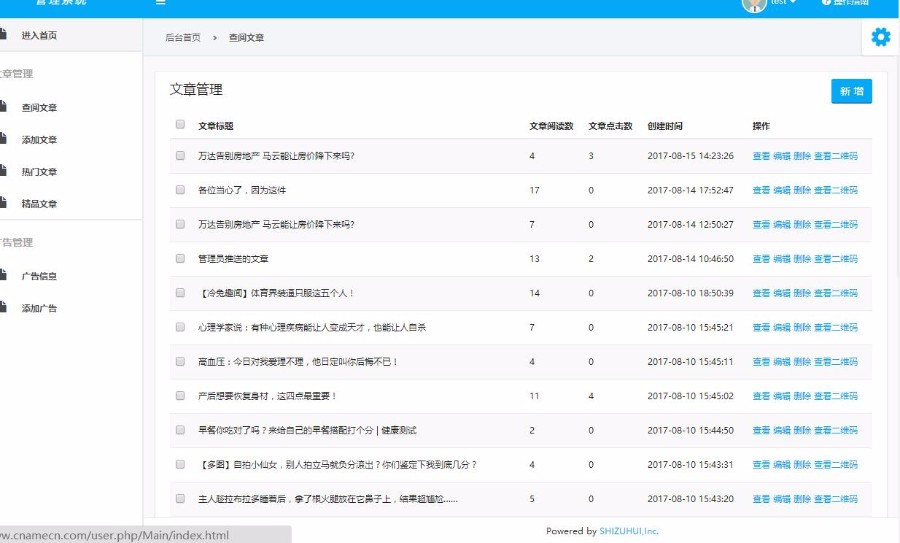This screenshot has height=543, width=900.
Task: Go to 热门文章 in the sidebar
Action: pos(39,172)
